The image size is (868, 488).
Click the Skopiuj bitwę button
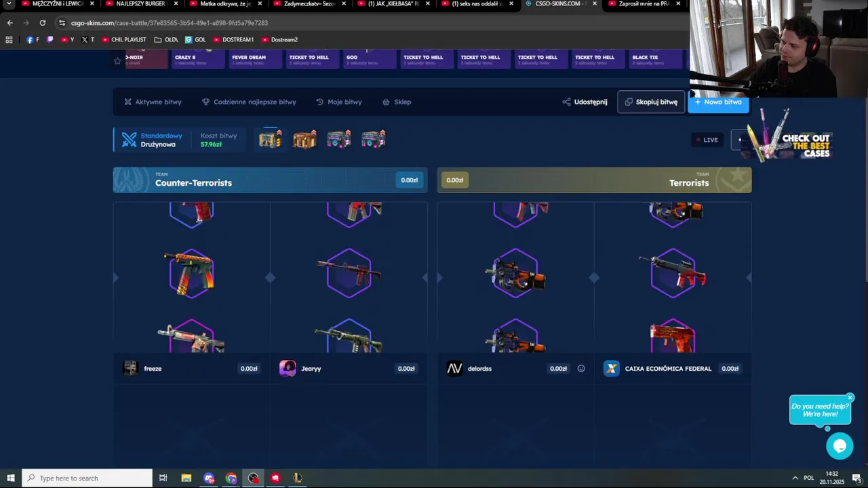tap(651, 102)
